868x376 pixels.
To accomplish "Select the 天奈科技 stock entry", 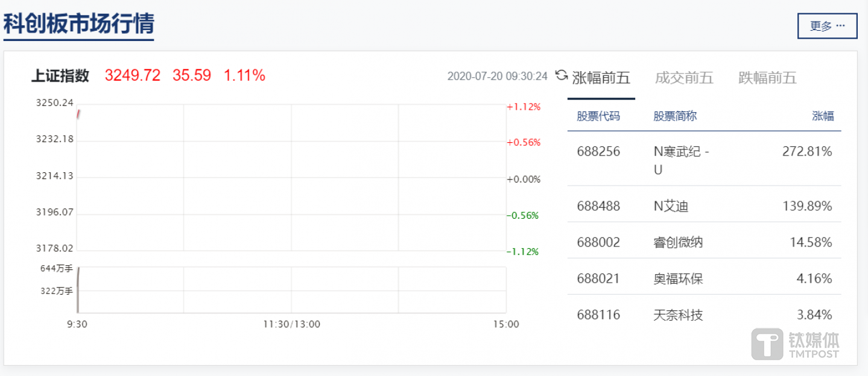I will click(x=678, y=315).
